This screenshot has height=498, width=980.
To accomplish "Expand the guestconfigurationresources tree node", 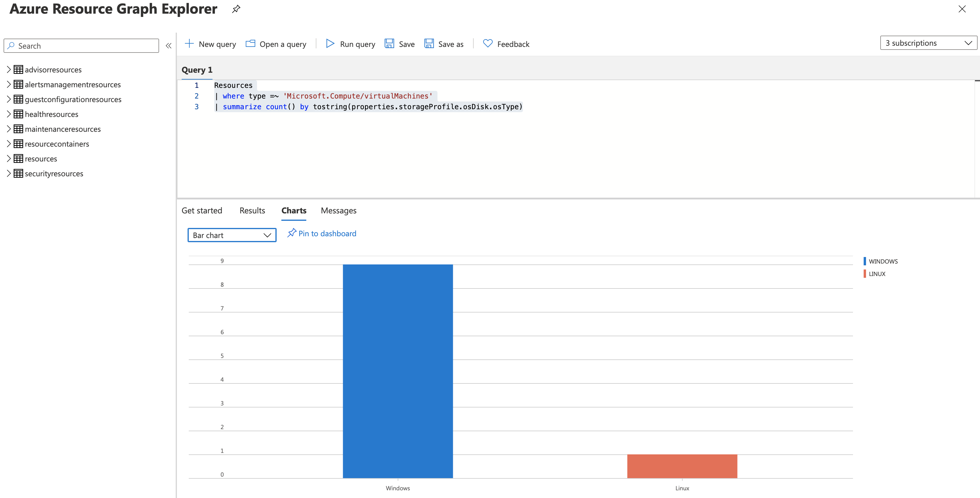I will 8,99.
